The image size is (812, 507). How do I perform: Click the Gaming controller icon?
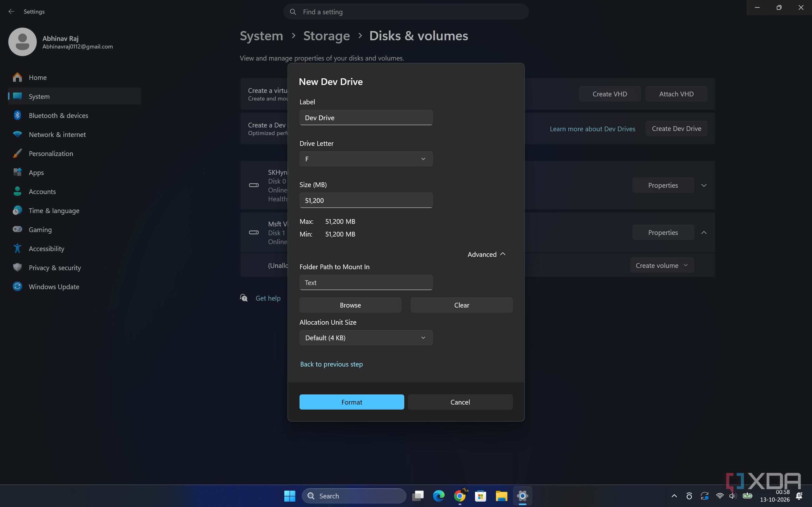(x=17, y=229)
